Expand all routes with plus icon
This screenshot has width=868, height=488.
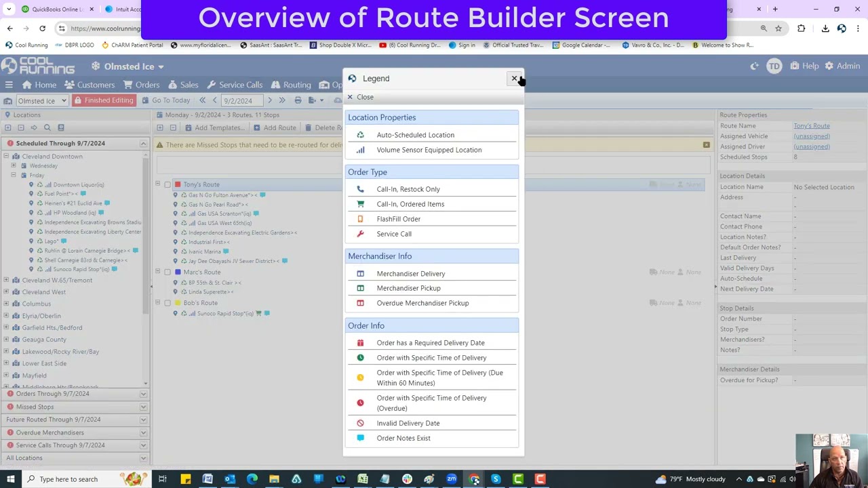(160, 127)
